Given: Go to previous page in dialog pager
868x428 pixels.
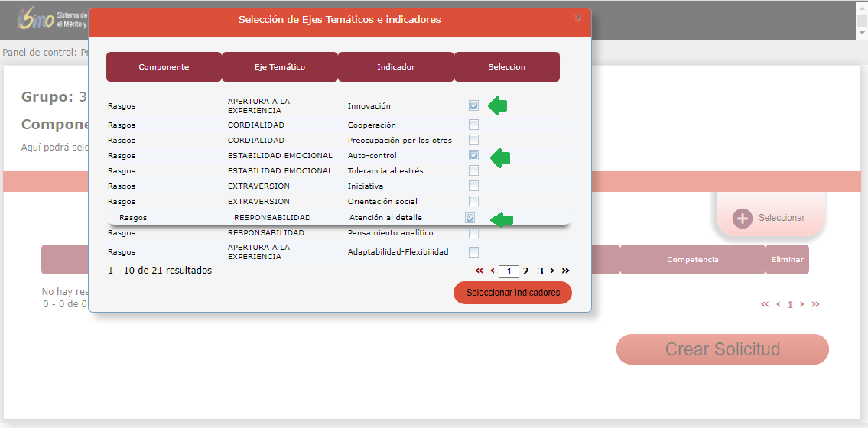Looking at the screenshot, I should [x=493, y=271].
